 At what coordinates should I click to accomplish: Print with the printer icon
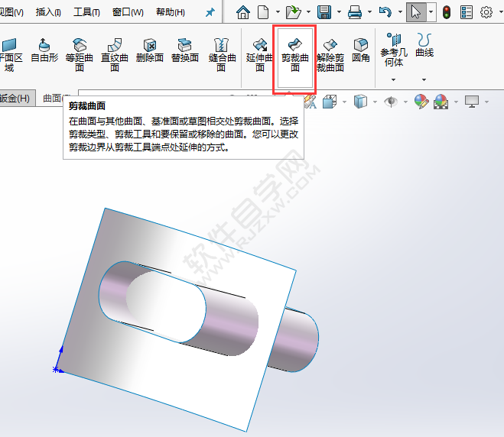(355, 12)
